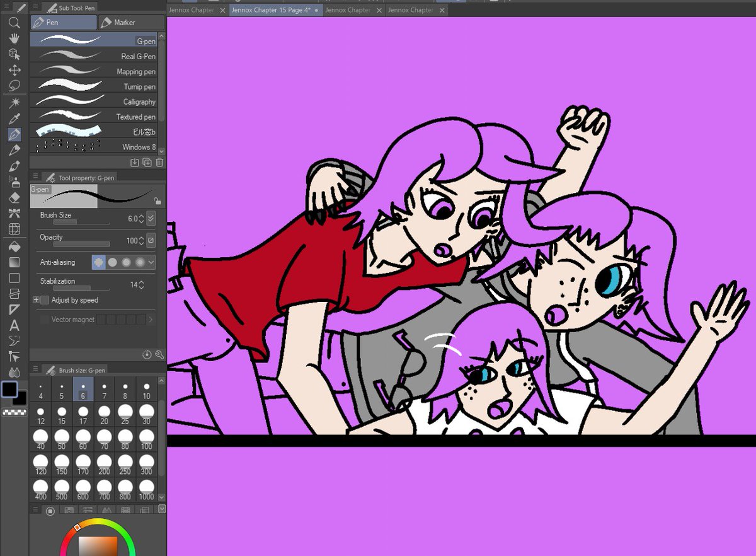Select the Calligraphy pen
756x556 pixels.
[x=94, y=101]
